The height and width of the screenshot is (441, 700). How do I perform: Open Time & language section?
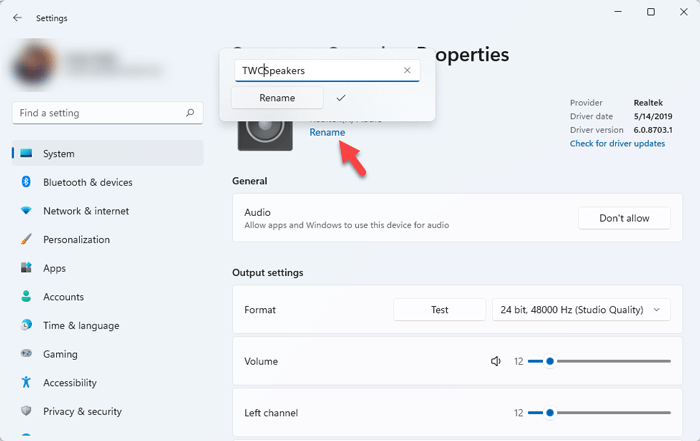click(80, 326)
